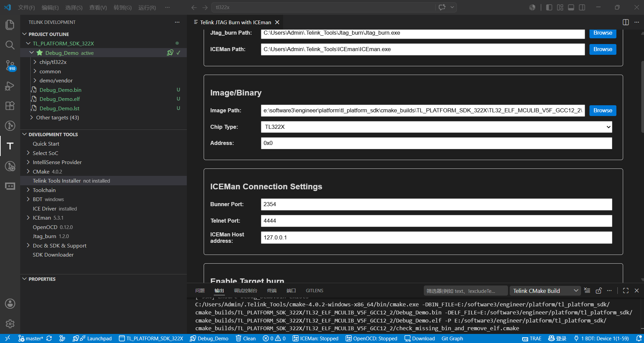This screenshot has width=644, height=343.
Task: Click Git Graph in the status bar
Action: pyautogui.click(x=452, y=338)
